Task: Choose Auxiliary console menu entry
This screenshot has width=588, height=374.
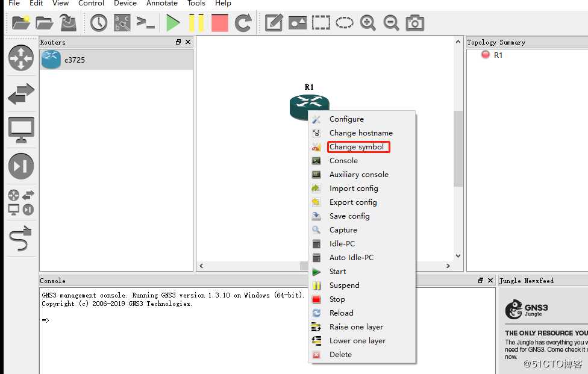Action: 362,175
